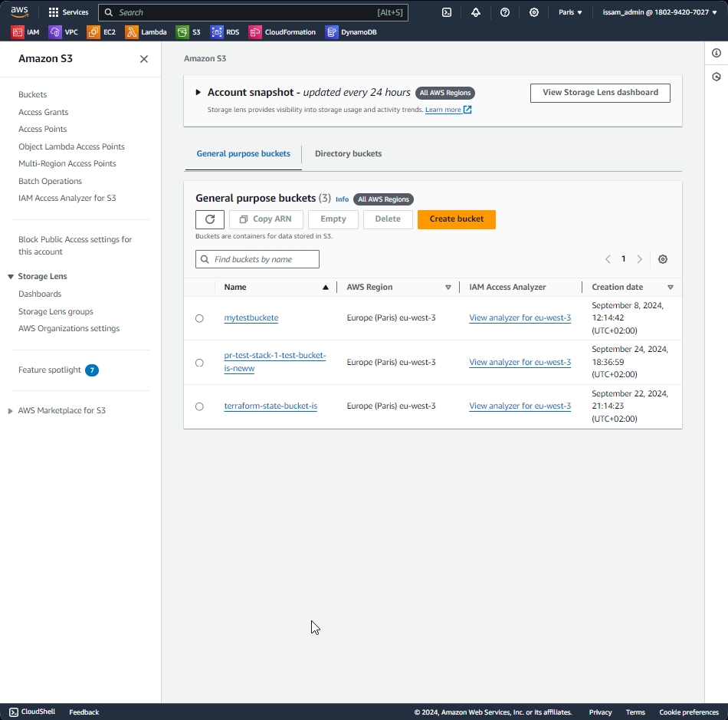Select the terraform-state-bucket-is radio button

(200, 406)
